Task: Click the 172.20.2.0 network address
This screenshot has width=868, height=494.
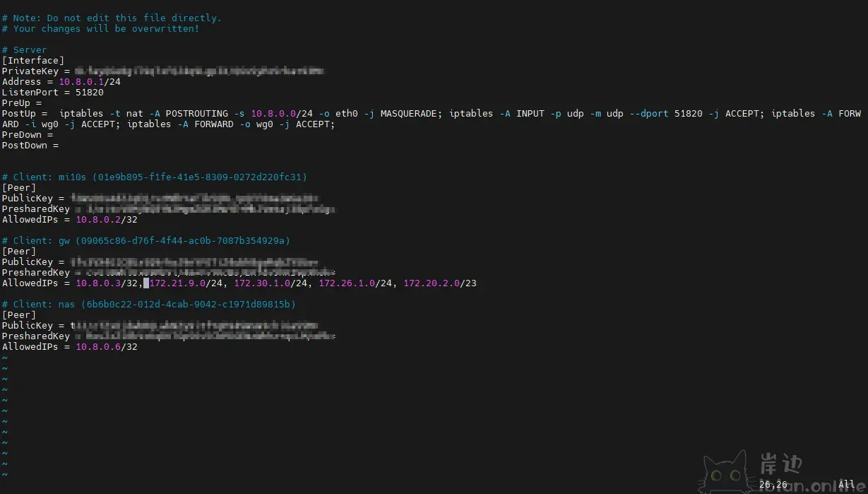Action: [x=432, y=283]
